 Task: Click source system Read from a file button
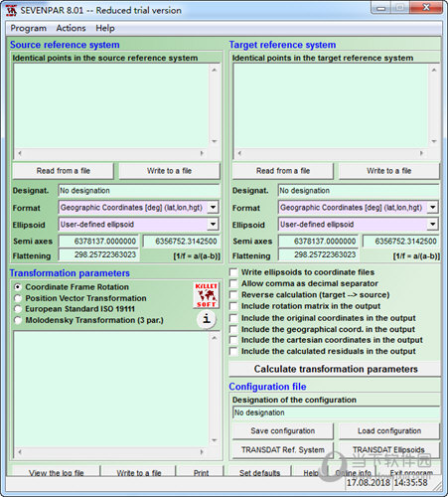pyautogui.click(x=63, y=171)
